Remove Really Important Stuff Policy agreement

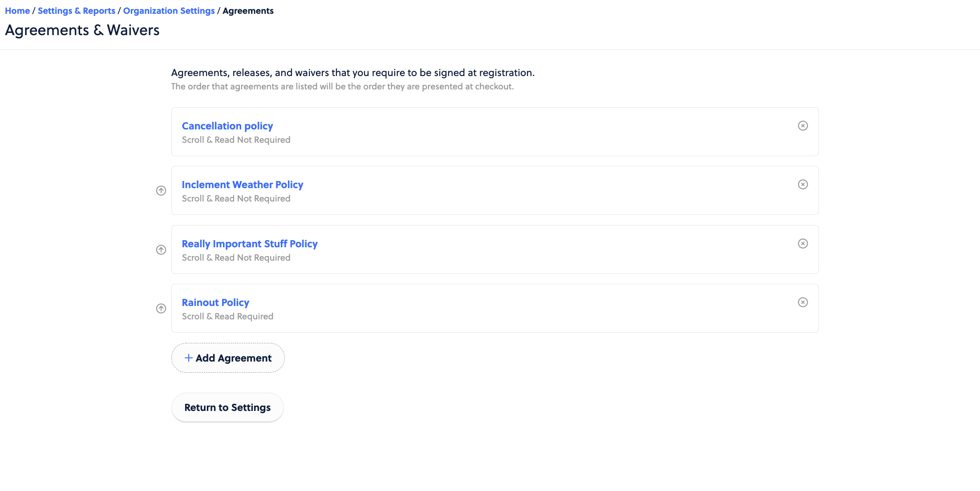[x=802, y=244]
